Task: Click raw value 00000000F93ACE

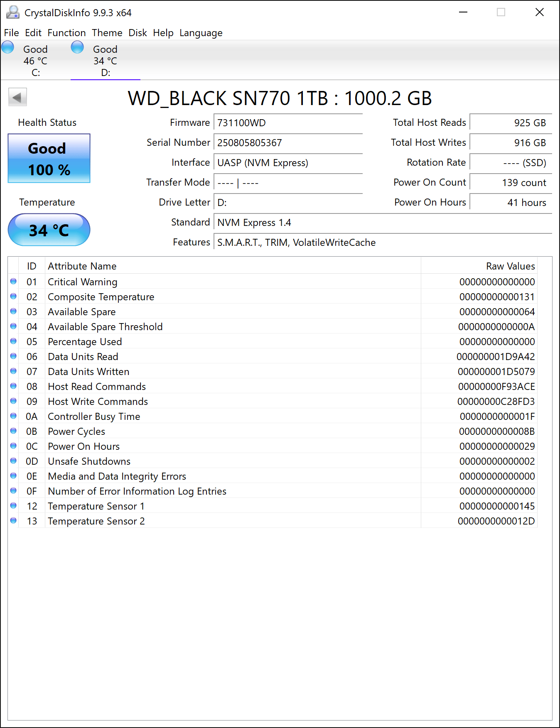Action: click(x=496, y=387)
